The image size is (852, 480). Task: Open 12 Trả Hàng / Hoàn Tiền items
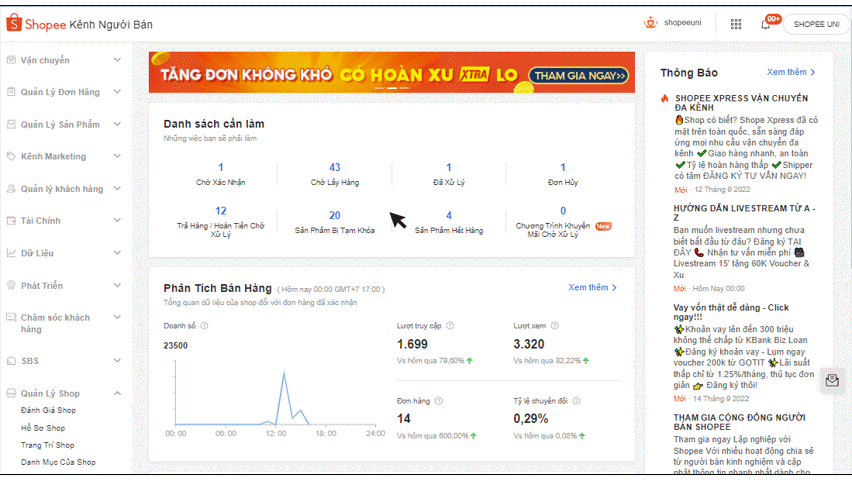[x=221, y=221]
